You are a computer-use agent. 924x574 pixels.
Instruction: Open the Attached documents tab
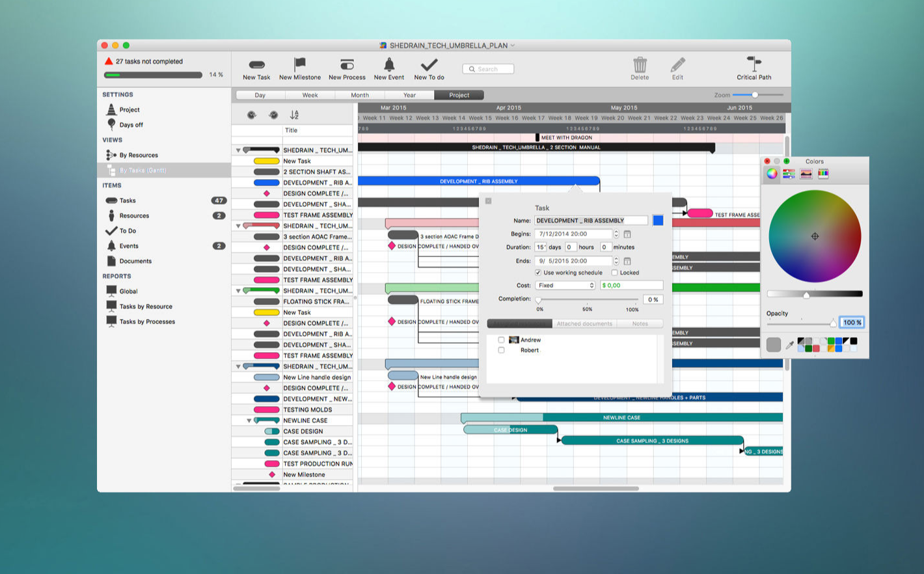coord(584,323)
